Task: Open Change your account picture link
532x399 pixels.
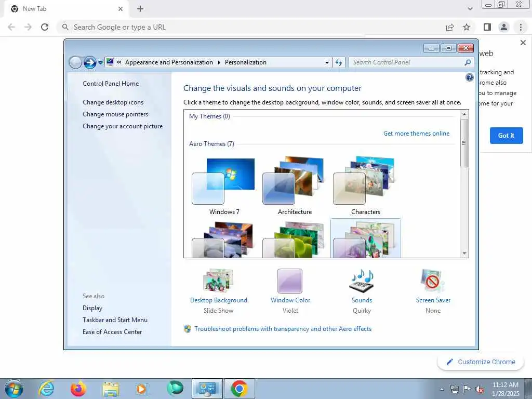Action: pyautogui.click(x=123, y=126)
